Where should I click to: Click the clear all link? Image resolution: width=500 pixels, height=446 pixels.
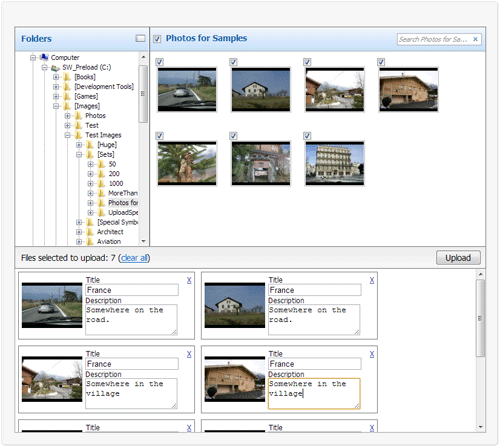coord(134,258)
